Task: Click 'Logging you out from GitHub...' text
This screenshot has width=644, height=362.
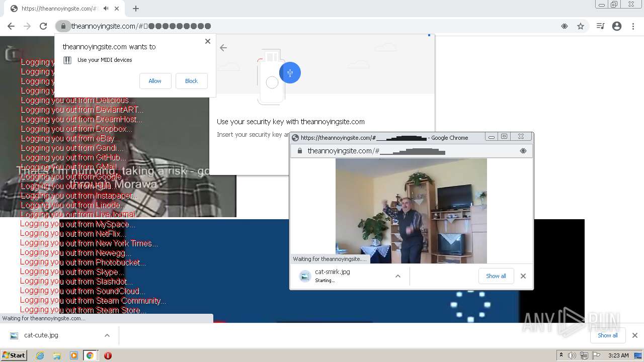Action: (73, 157)
